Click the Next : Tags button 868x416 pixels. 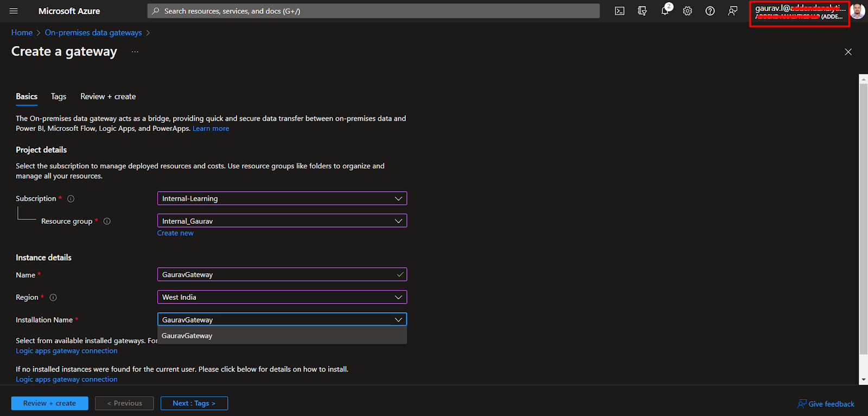click(194, 404)
